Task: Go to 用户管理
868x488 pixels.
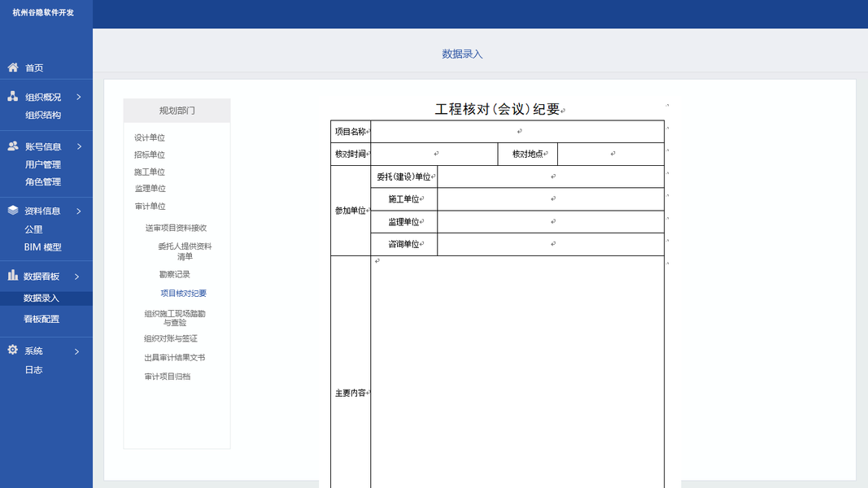Action: coord(42,164)
